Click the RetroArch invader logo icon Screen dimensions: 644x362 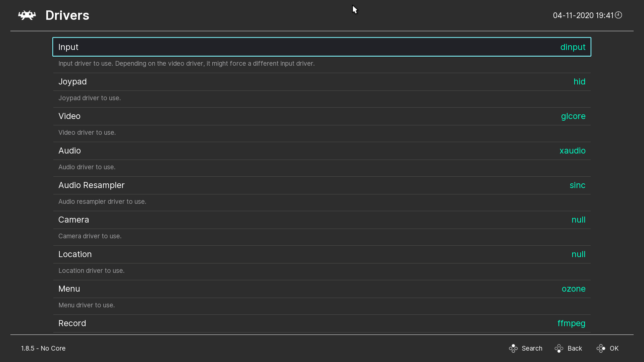tap(27, 15)
